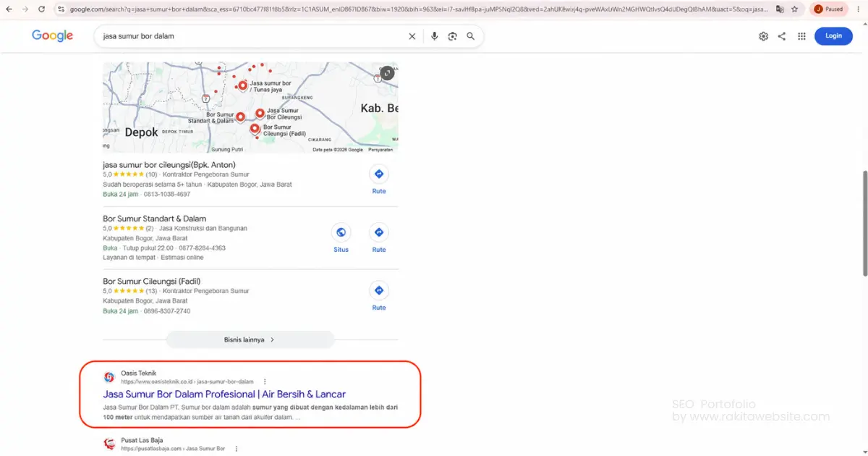Screen dimensions: 868x456
Task: Clear the search box with the X icon
Action: (x=412, y=36)
